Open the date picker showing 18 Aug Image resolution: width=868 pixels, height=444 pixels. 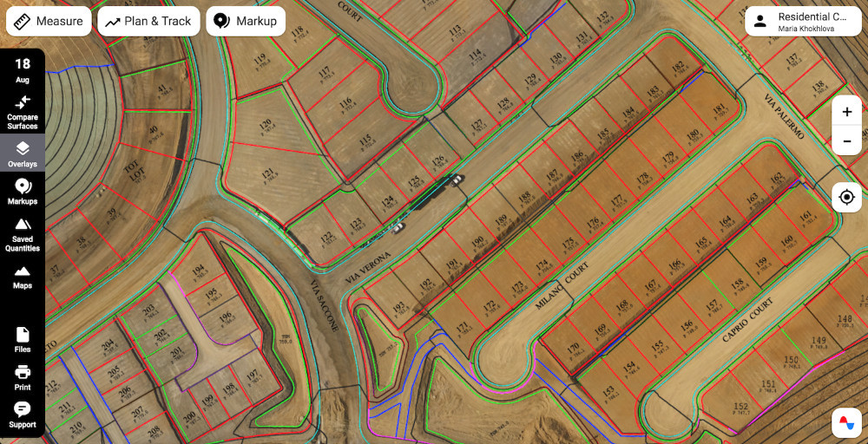pyautogui.click(x=23, y=70)
